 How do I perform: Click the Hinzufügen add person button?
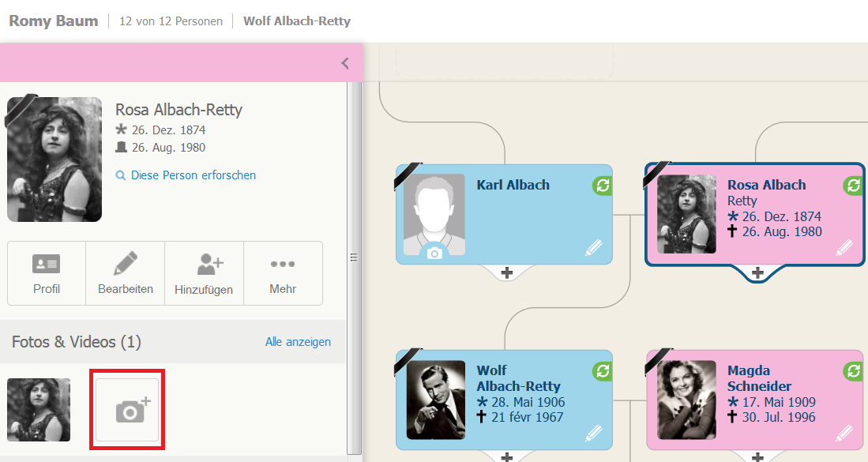pyautogui.click(x=204, y=273)
